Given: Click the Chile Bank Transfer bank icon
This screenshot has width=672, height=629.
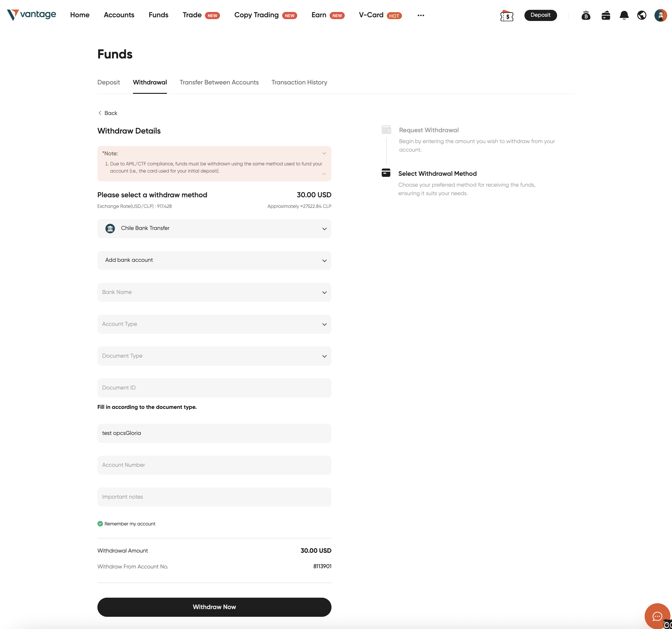Looking at the screenshot, I should point(110,229).
